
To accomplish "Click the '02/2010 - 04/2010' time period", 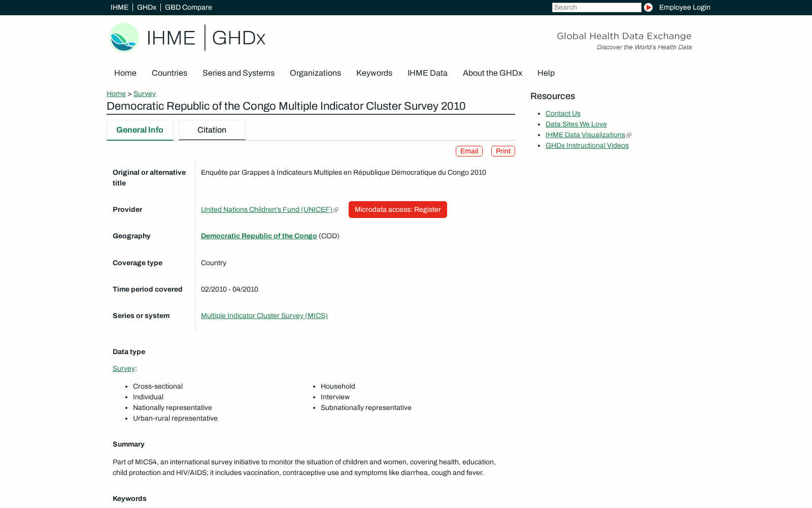I will click(x=229, y=289).
